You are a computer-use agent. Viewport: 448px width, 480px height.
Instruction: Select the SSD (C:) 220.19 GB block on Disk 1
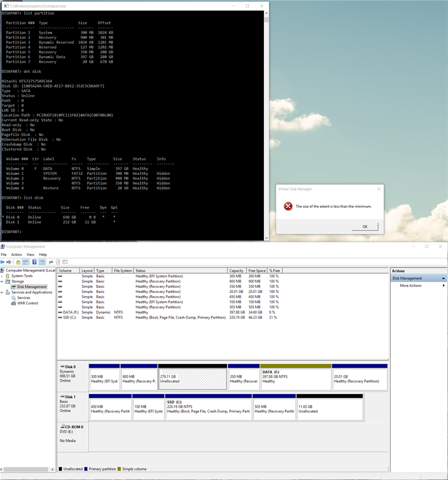pos(209,407)
